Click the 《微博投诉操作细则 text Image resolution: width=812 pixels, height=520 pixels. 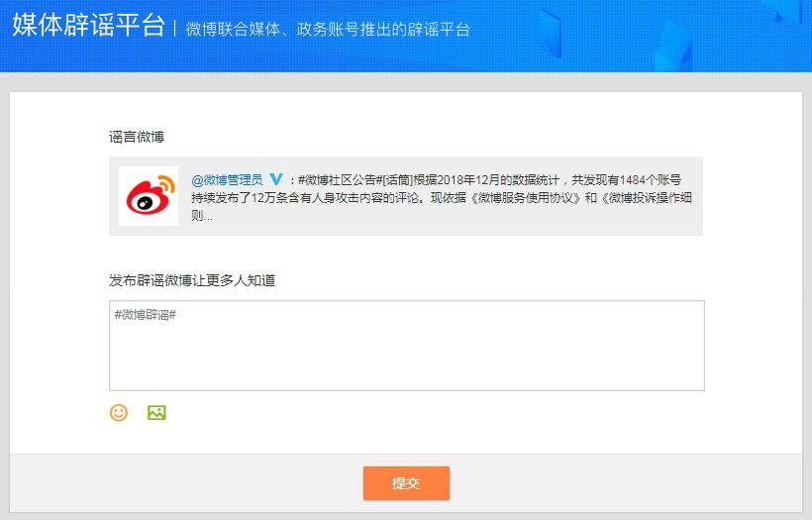(637, 197)
